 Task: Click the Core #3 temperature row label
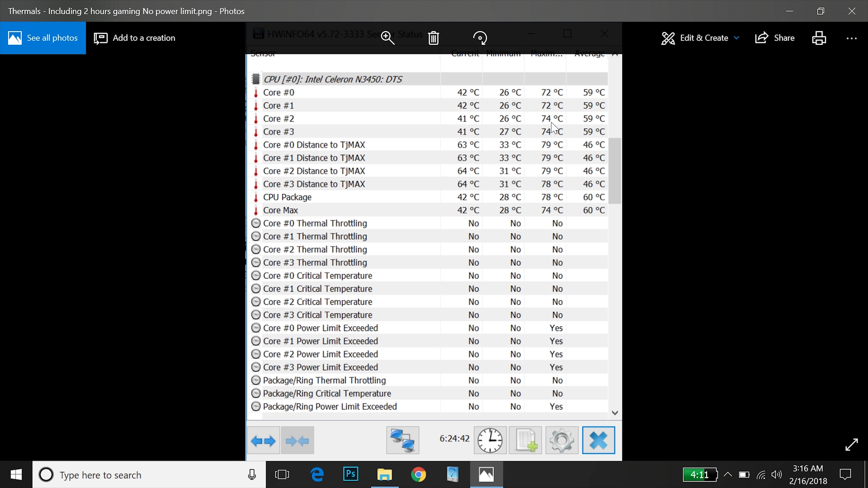(279, 132)
